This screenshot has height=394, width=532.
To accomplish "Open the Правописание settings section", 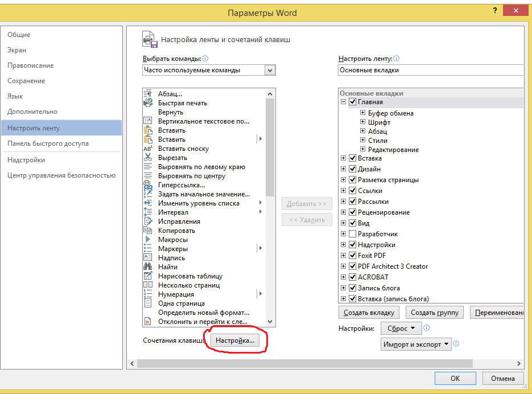I will 30,65.
